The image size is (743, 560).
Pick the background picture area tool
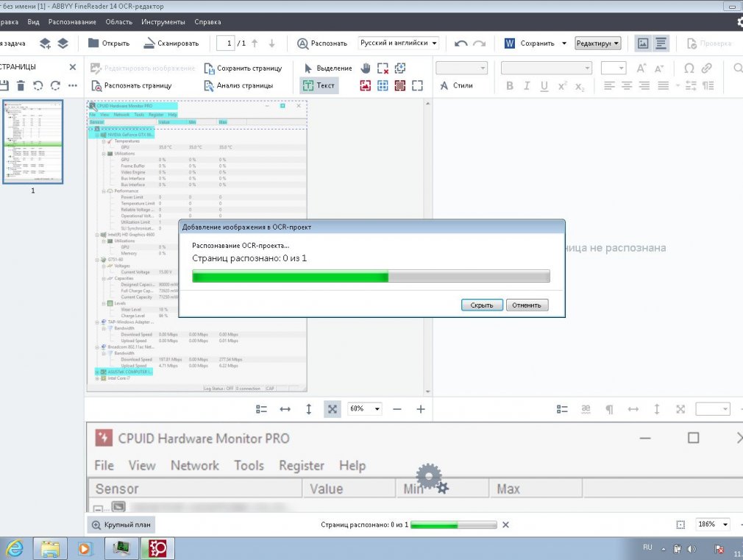coord(400,85)
